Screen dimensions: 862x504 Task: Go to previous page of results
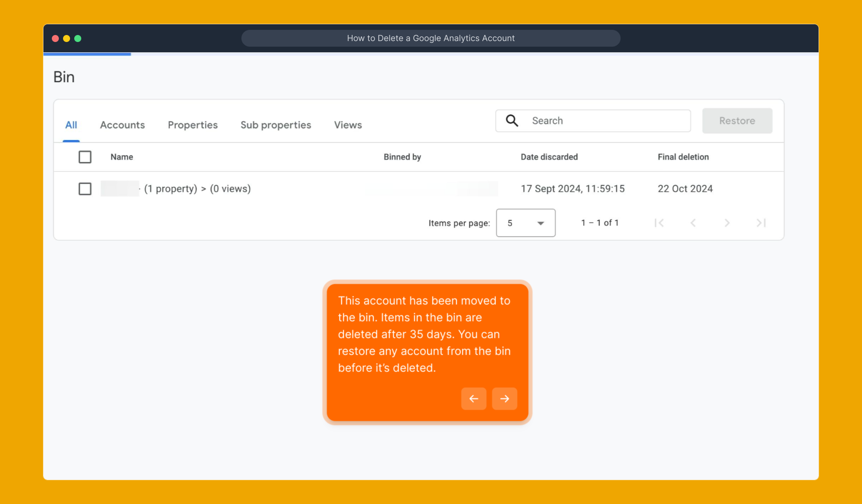click(x=693, y=223)
